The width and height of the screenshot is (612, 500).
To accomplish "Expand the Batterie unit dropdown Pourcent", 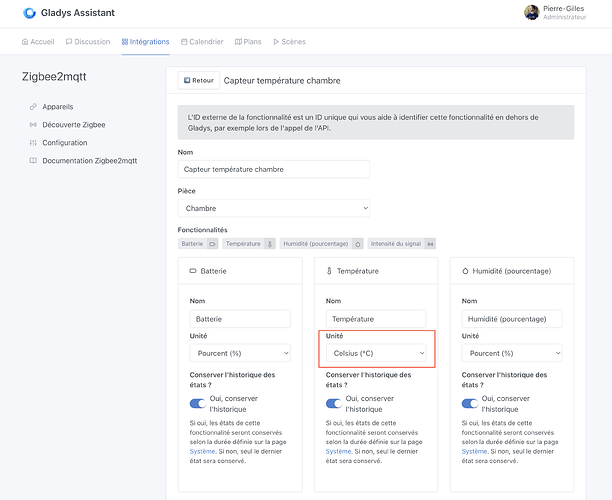I will [x=240, y=353].
